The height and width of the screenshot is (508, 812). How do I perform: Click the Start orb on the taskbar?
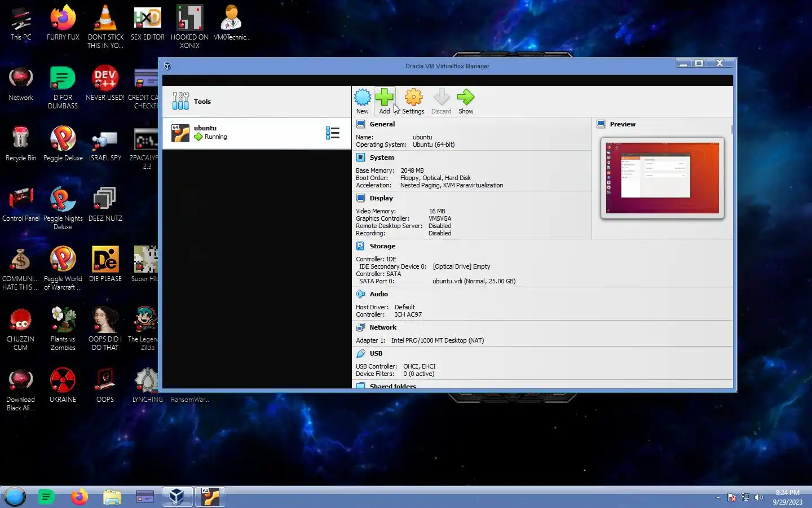(15, 497)
